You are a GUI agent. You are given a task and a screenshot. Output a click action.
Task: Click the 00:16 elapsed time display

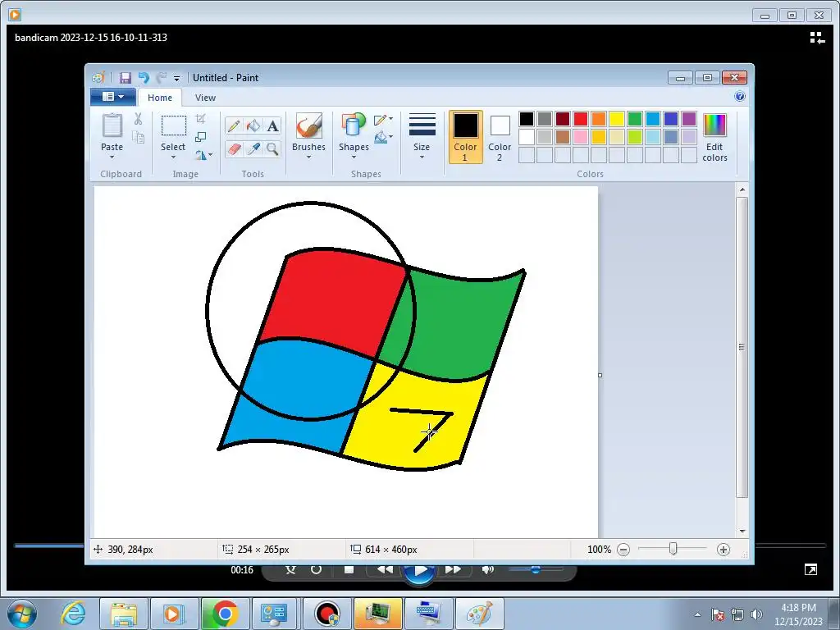(x=242, y=570)
